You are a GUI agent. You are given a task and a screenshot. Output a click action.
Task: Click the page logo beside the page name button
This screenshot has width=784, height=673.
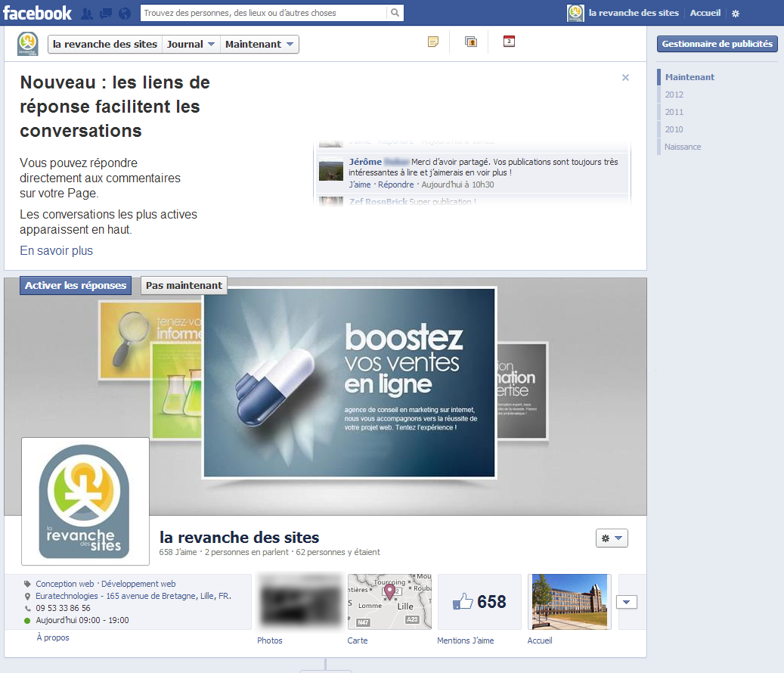tap(27, 44)
